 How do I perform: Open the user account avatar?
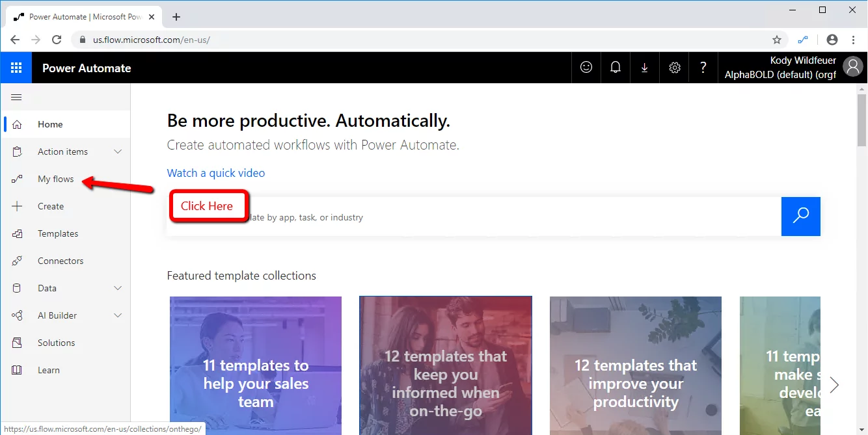pos(852,67)
